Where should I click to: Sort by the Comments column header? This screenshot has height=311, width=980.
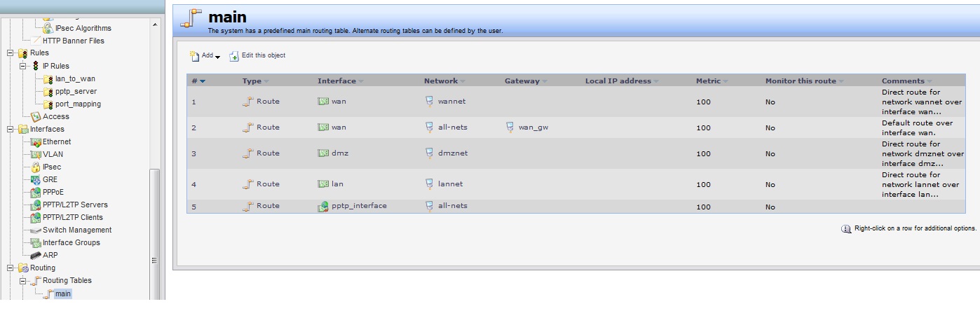[907, 81]
